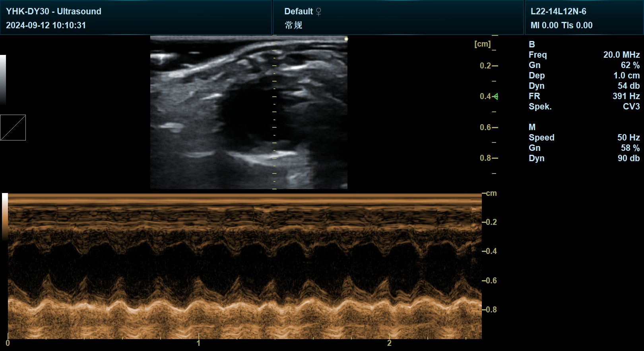Select the B mode Freq 20.0 MHz value
The image size is (644, 351).
(621, 55)
